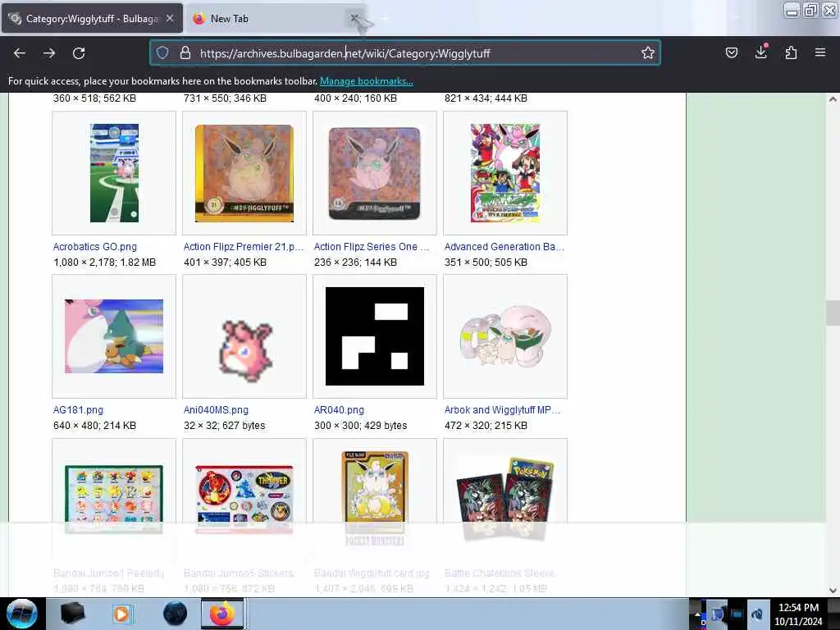The width and height of the screenshot is (840, 630).
Task: Open the Windows Start menu
Action: point(21,614)
